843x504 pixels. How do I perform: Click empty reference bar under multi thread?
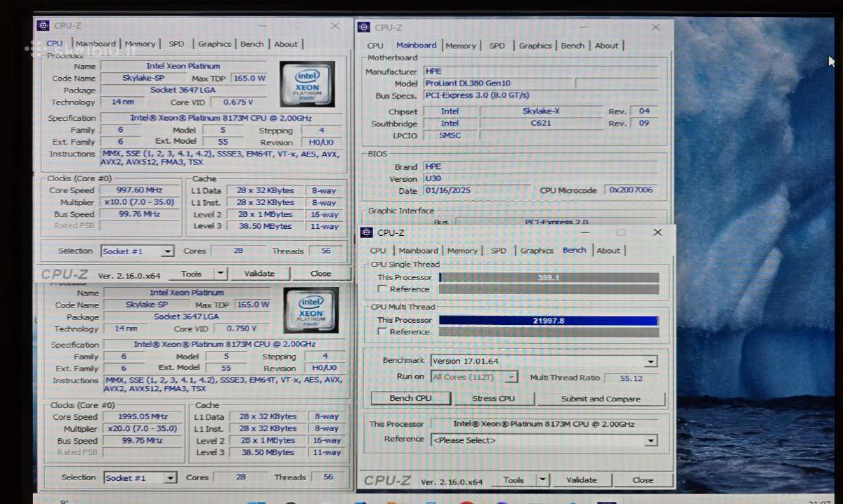[549, 331]
